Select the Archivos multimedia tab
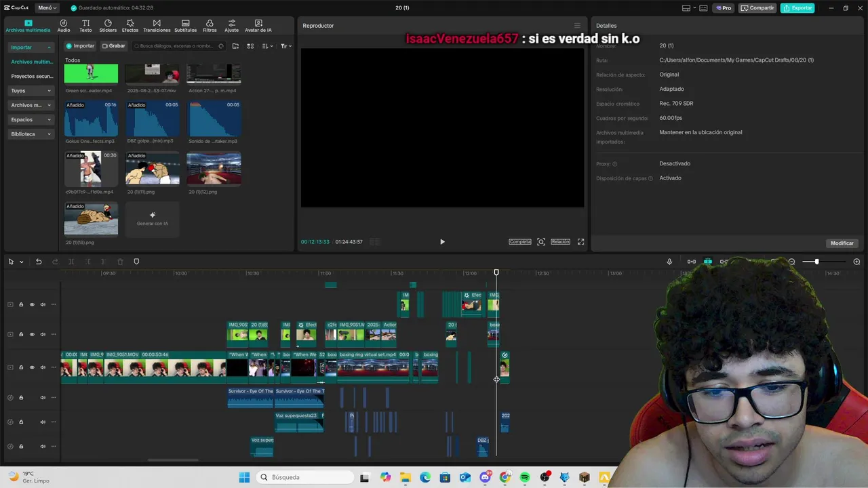This screenshot has width=868, height=488. coord(28,26)
